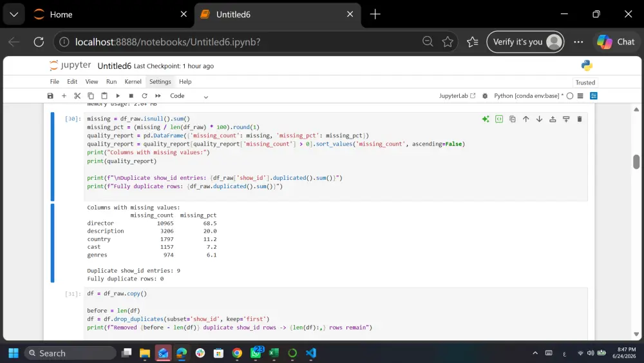This screenshot has width=644, height=363.
Task: Close the Home browser tab
Action: click(x=184, y=14)
